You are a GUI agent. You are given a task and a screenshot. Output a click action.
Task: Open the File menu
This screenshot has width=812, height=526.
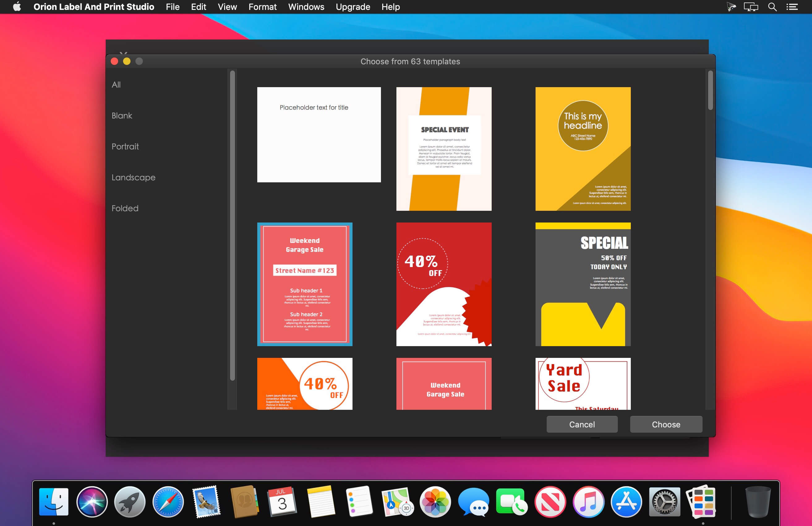pos(173,7)
